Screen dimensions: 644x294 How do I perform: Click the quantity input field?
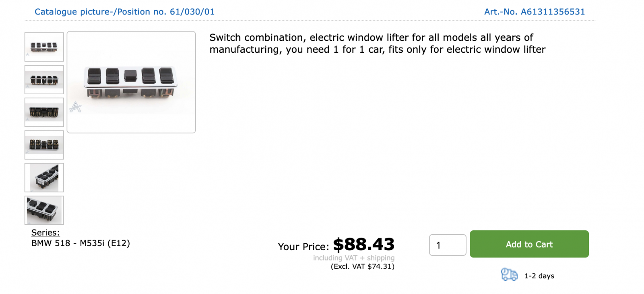448,245
